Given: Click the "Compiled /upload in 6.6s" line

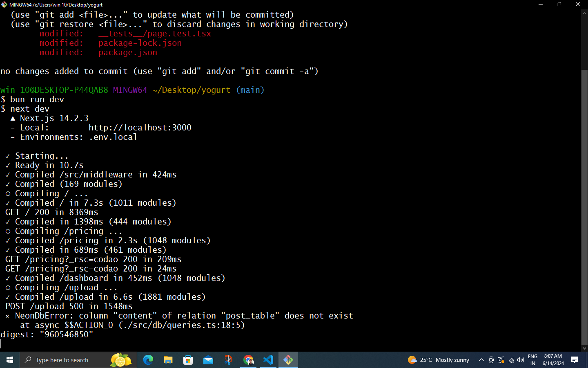Looking at the screenshot, I should coord(106,297).
